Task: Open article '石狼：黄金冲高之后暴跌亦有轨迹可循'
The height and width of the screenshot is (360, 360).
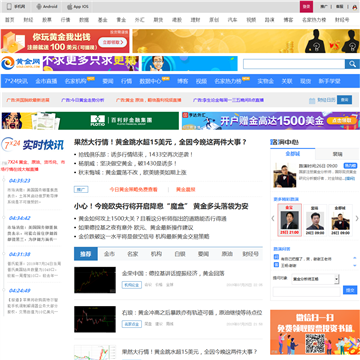Action: (192, 313)
